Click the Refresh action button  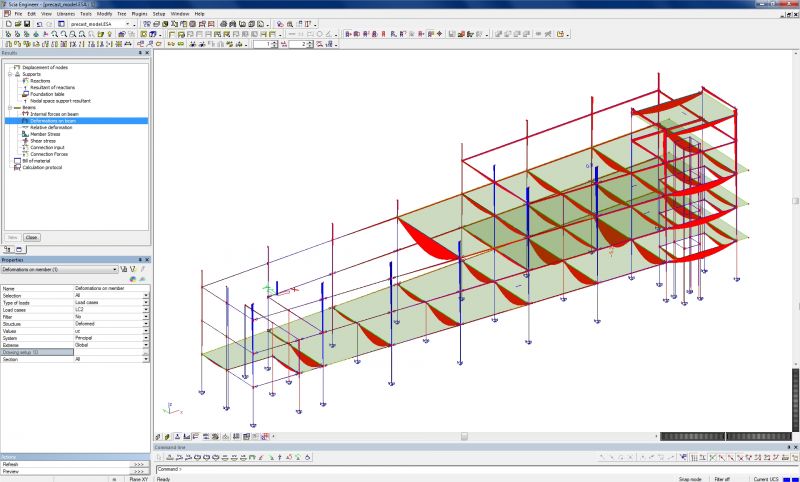(139, 464)
